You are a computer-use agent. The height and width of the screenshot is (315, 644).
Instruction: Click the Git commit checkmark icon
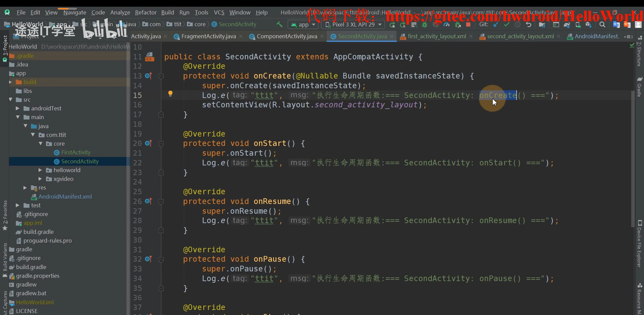(x=507, y=24)
